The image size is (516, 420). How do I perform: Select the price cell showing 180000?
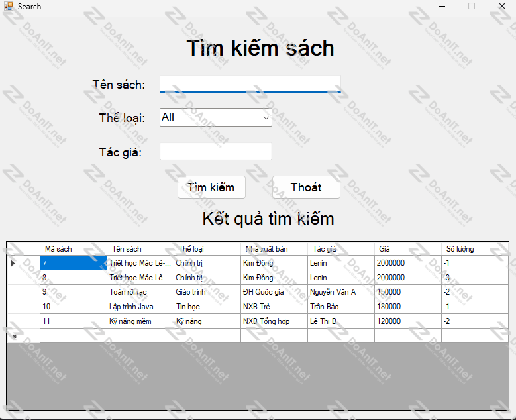(407, 307)
